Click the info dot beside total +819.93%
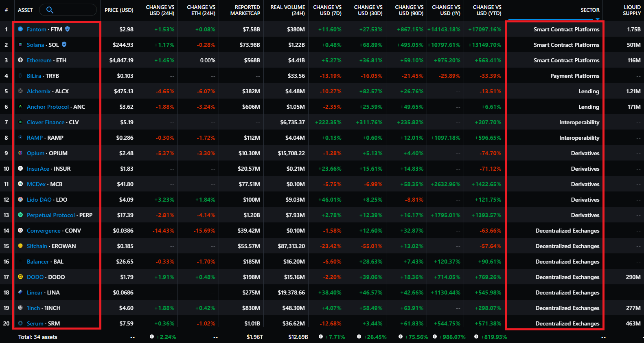 pos(476,337)
